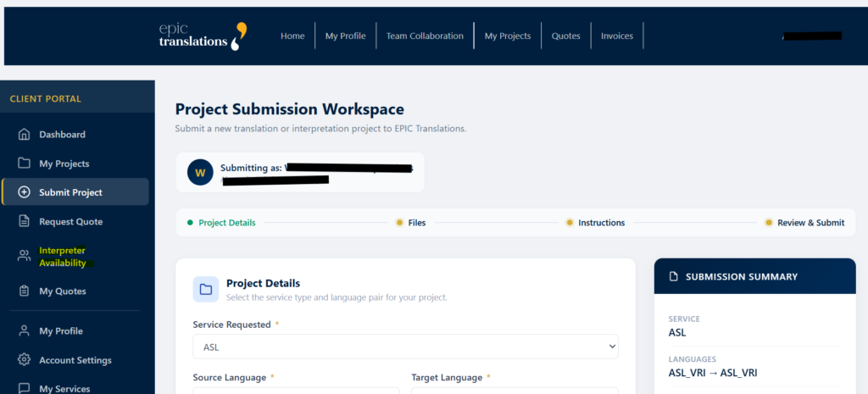Click the user avatar with letter W
868x394 pixels.
click(200, 173)
